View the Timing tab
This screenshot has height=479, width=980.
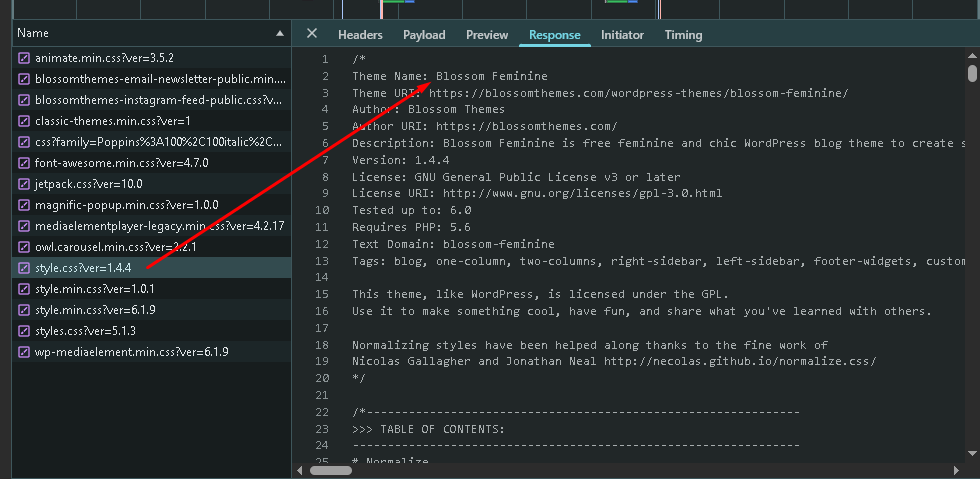[x=683, y=35]
